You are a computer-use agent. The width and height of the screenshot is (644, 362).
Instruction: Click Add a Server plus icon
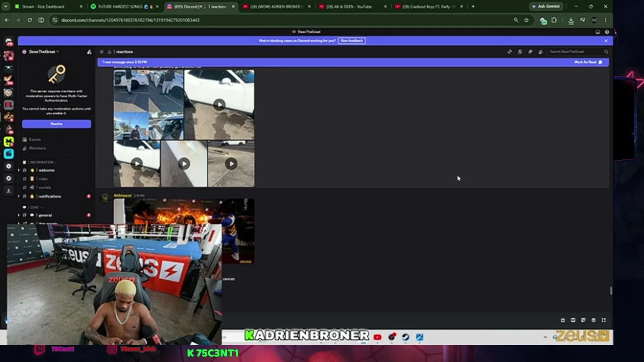pos(9,166)
